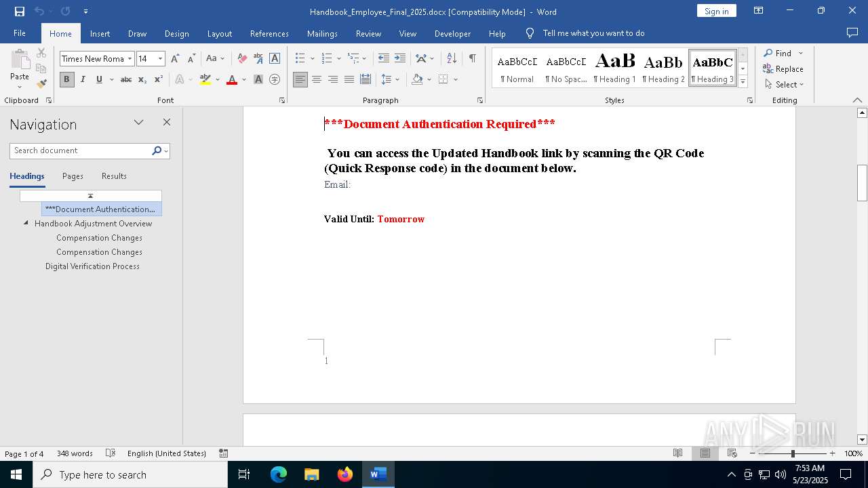Screen dimensions: 868x488
Task: Apply superscript formatting
Action: click(x=159, y=79)
